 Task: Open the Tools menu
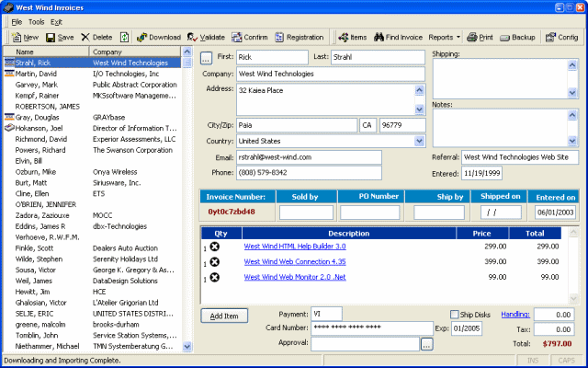point(36,20)
